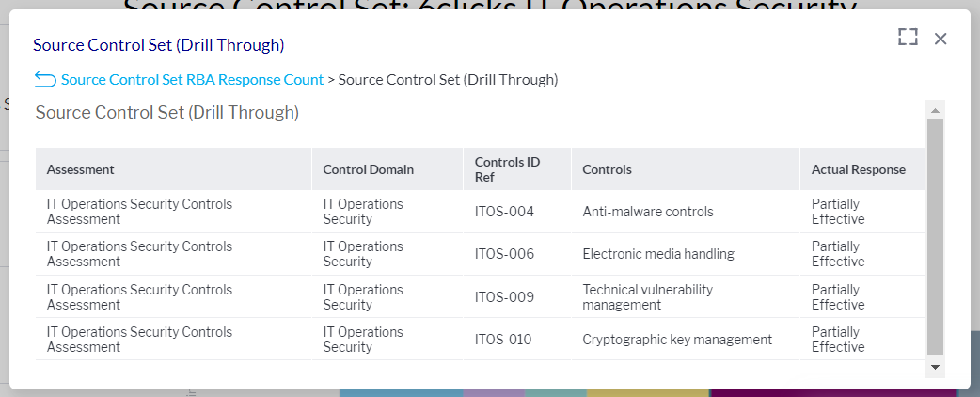
Task: Click the Controls column header
Action: [607, 170]
